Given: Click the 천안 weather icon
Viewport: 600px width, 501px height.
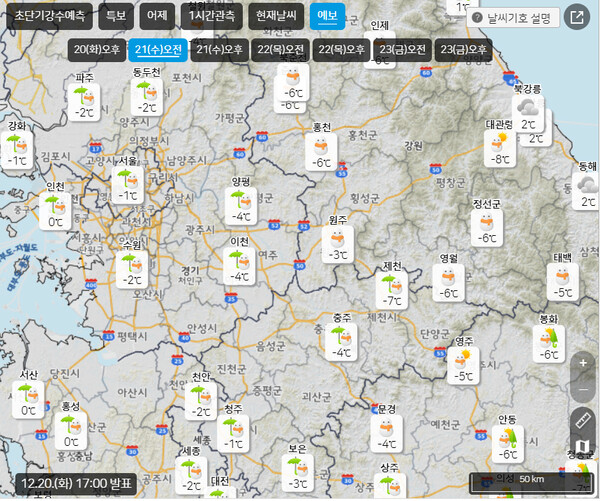Looking at the screenshot, I should (x=201, y=402).
